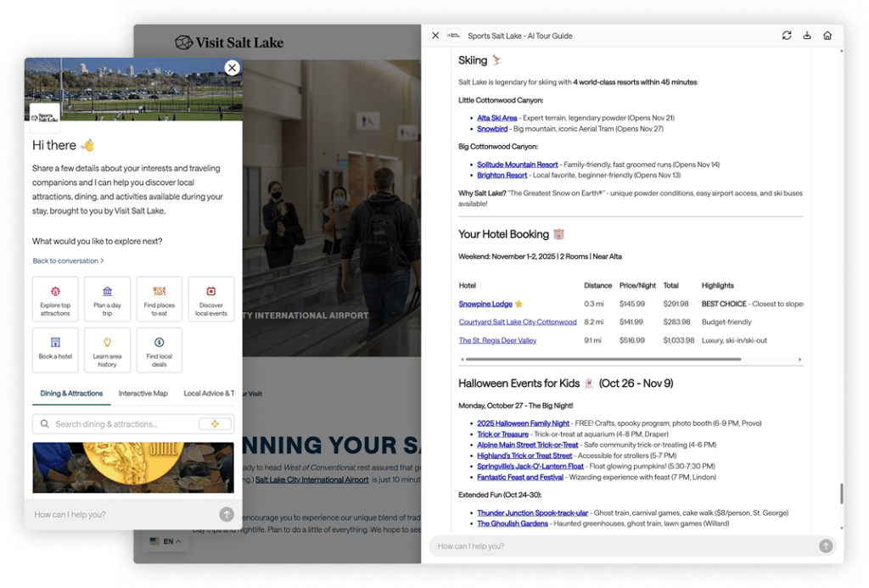Viewport: 869px width, 588px height.
Task: Open the Find local deals tile
Action: click(160, 350)
